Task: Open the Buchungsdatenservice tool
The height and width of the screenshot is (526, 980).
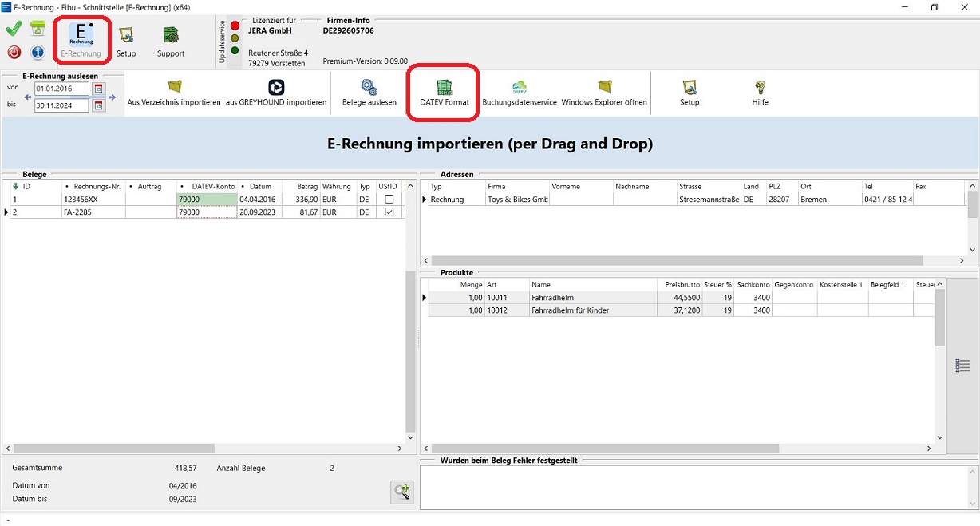Action: coord(519,93)
